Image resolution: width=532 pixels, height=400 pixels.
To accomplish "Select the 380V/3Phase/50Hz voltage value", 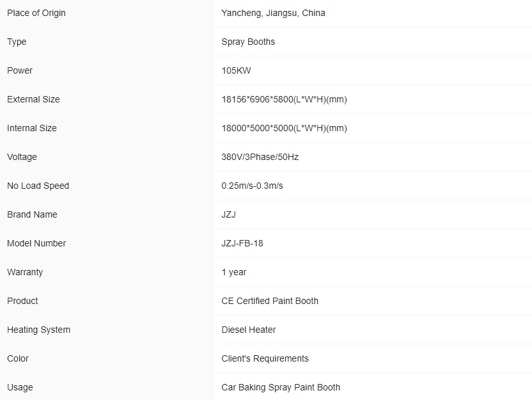I will click(260, 157).
